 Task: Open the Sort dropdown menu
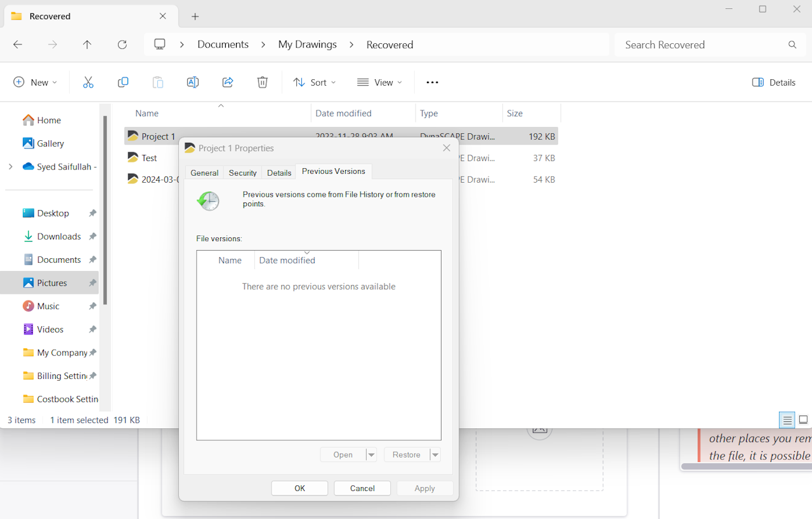315,82
